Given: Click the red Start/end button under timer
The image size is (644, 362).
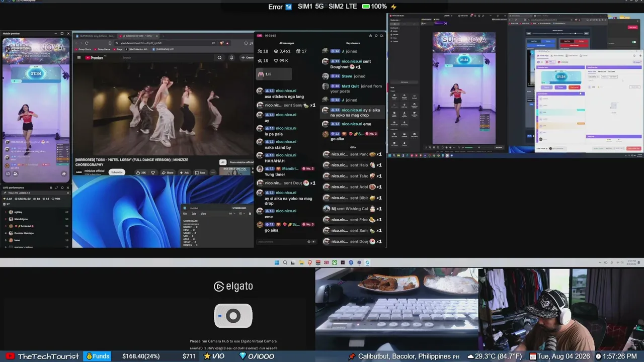Looking at the screenshot, I should coord(575,87).
